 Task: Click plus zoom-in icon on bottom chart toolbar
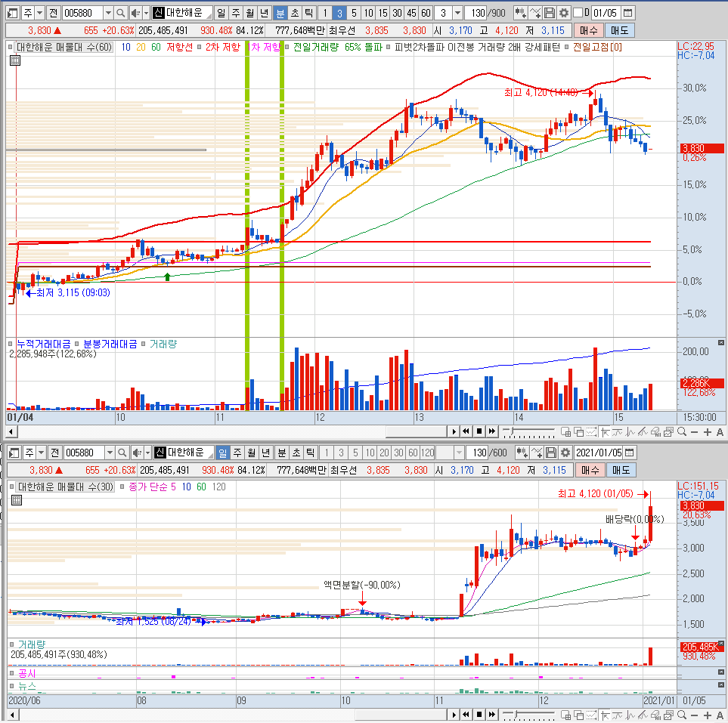707,715
